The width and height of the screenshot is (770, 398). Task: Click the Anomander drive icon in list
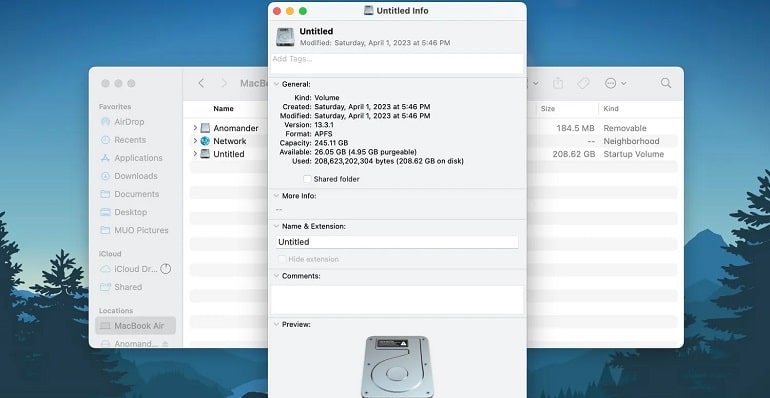tap(205, 128)
